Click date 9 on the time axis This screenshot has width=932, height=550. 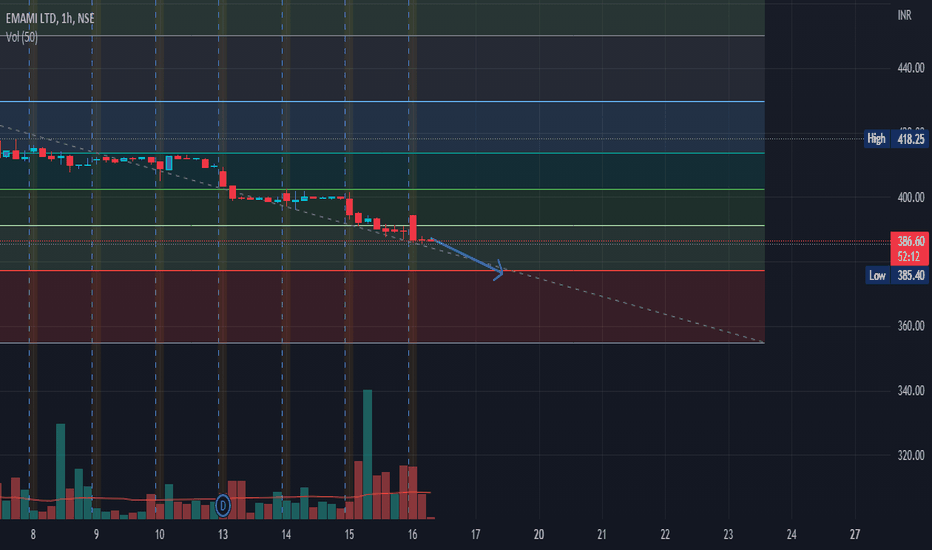point(96,535)
